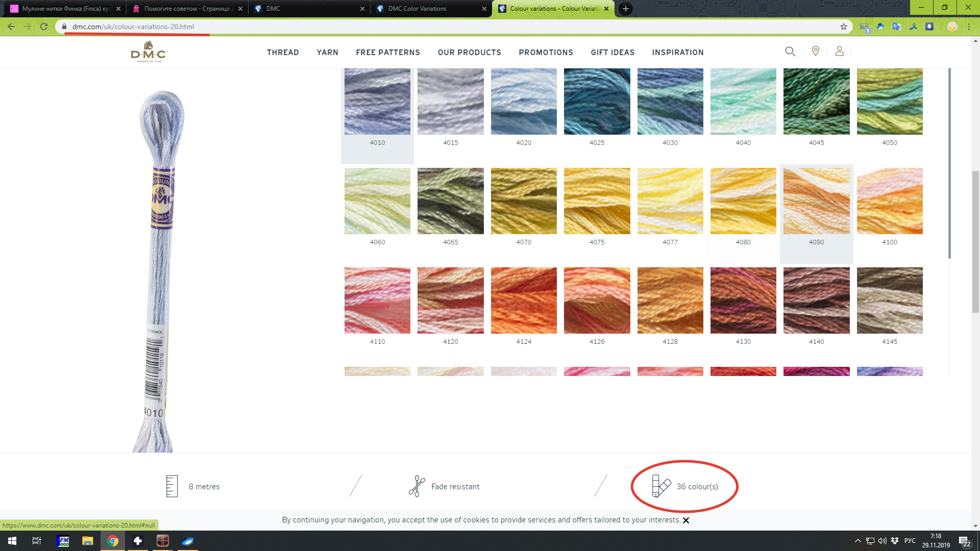This screenshot has width=980, height=551.
Task: Bookmark page with star icon
Action: coord(843,27)
